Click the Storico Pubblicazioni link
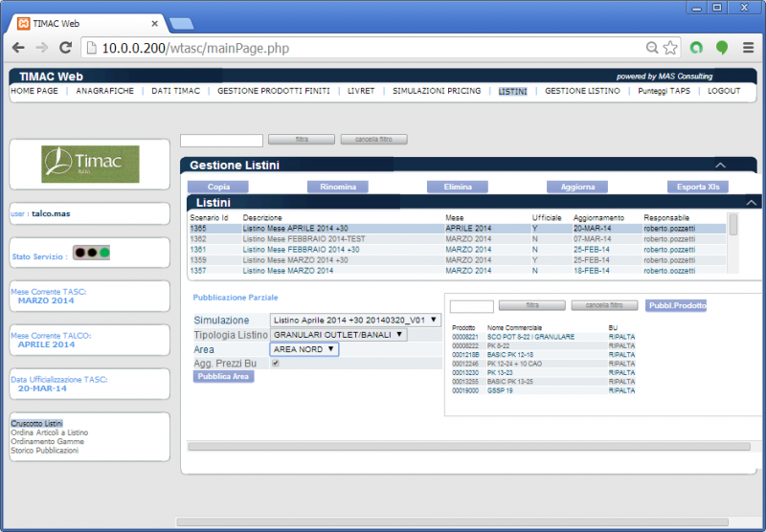Screen dimensions: 766x532 (44, 451)
